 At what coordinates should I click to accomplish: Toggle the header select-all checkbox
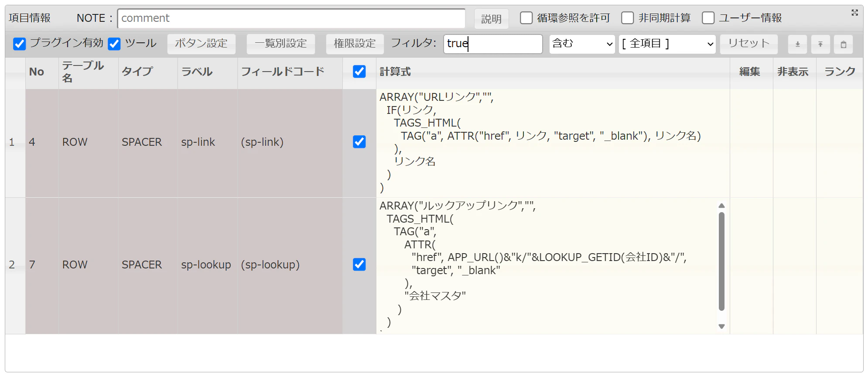(359, 72)
